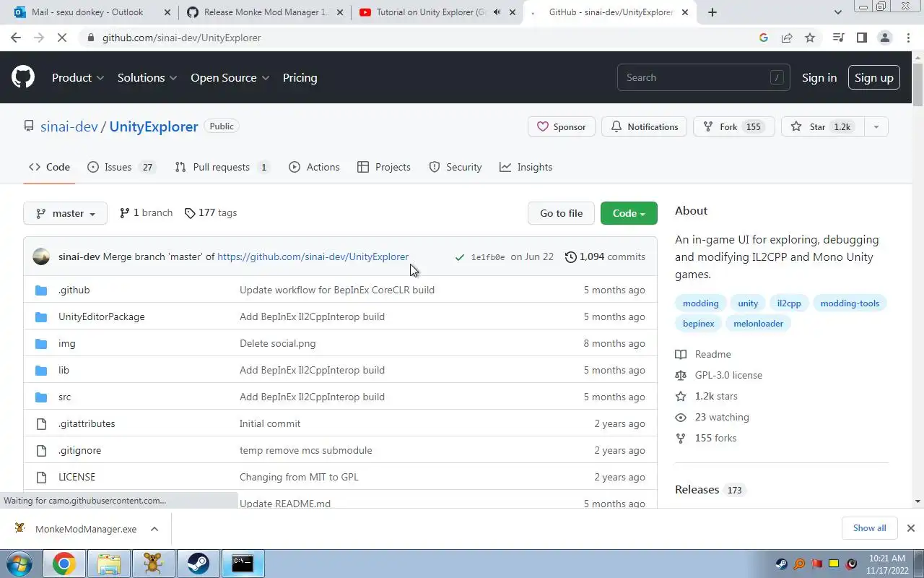Open the LICENSE file
This screenshot has width=924, height=578.
tap(77, 477)
